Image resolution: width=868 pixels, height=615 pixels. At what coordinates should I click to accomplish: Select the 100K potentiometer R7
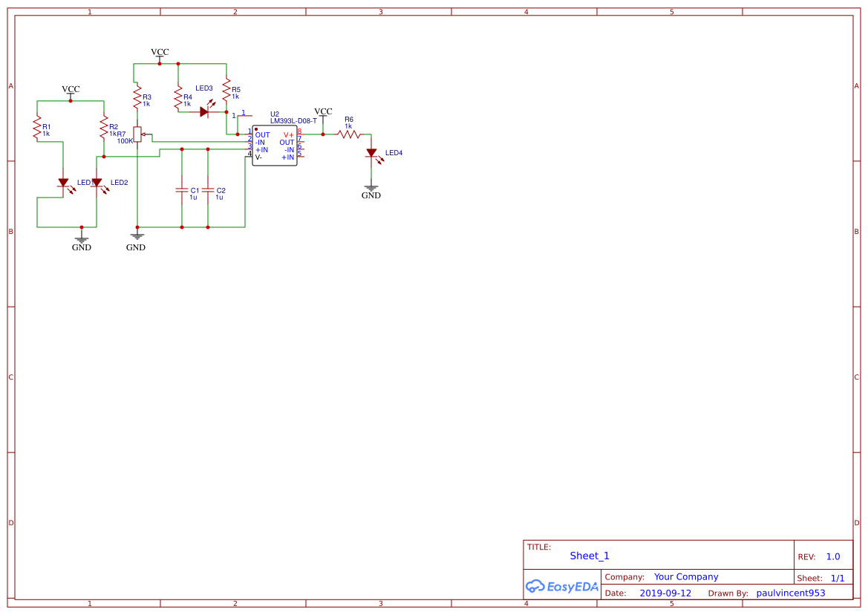click(x=137, y=136)
